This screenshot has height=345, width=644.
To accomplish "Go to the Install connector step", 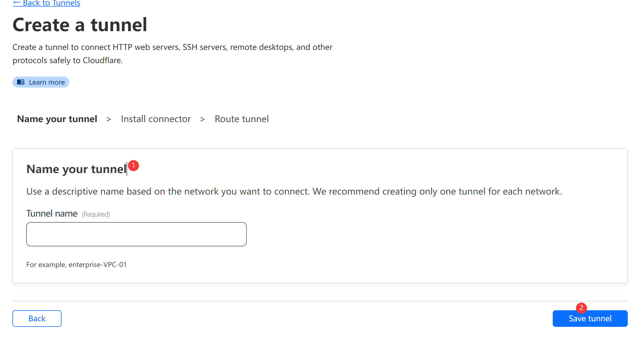I will [x=156, y=119].
